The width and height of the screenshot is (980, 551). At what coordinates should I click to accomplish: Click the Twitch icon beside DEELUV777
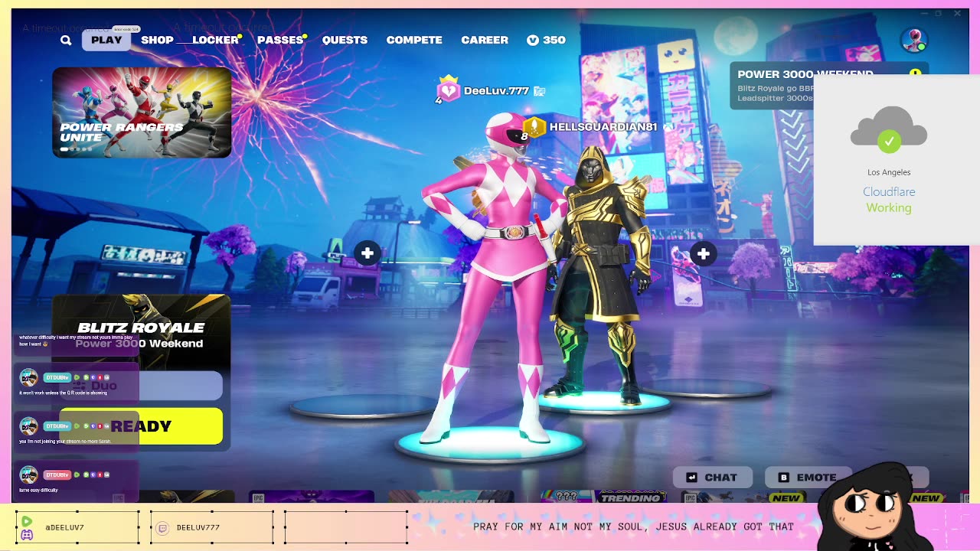tap(162, 528)
